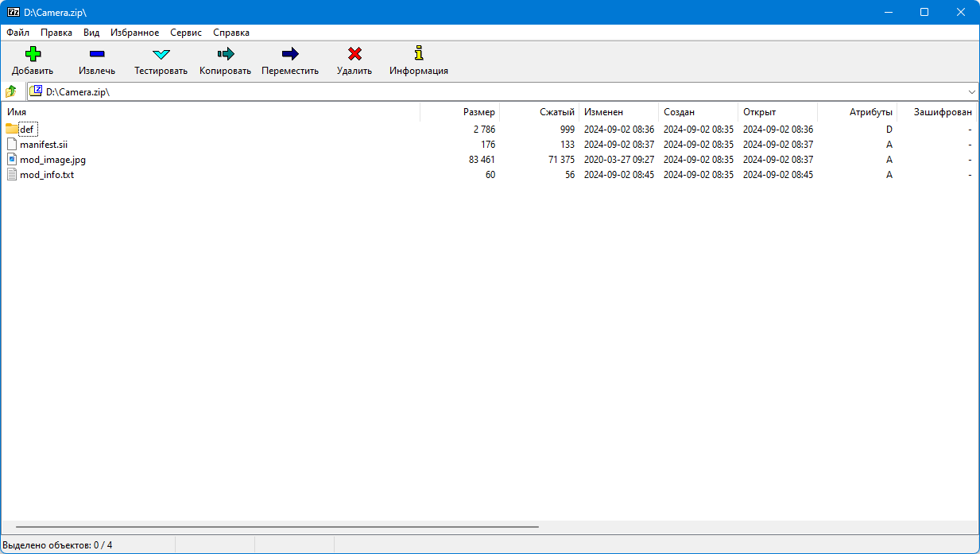Image resolution: width=980 pixels, height=554 pixels.
Task: Click the Копировать arrow icon
Action: point(226,54)
